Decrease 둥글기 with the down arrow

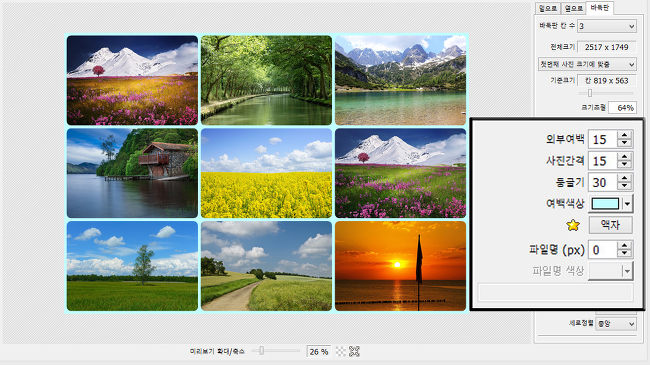[624, 187]
